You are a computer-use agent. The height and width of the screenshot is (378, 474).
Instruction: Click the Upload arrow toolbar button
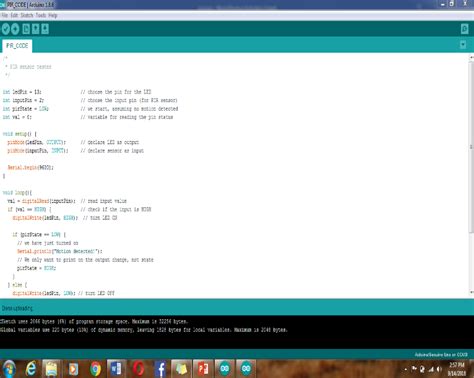[x=15, y=29]
